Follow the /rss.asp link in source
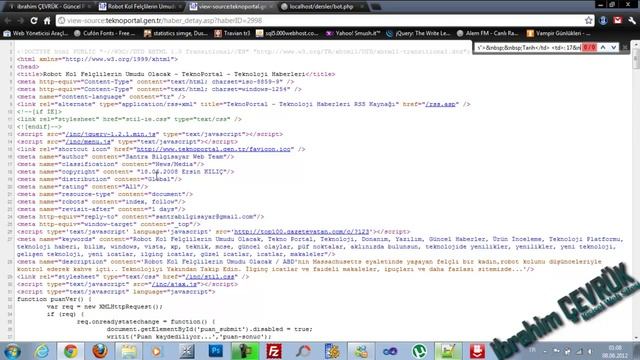The width and height of the screenshot is (640, 360). tap(440, 104)
